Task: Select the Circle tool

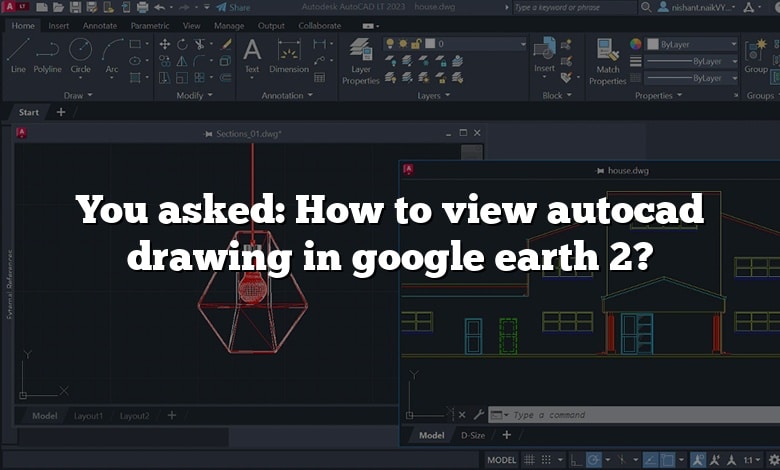Action: click(x=80, y=56)
